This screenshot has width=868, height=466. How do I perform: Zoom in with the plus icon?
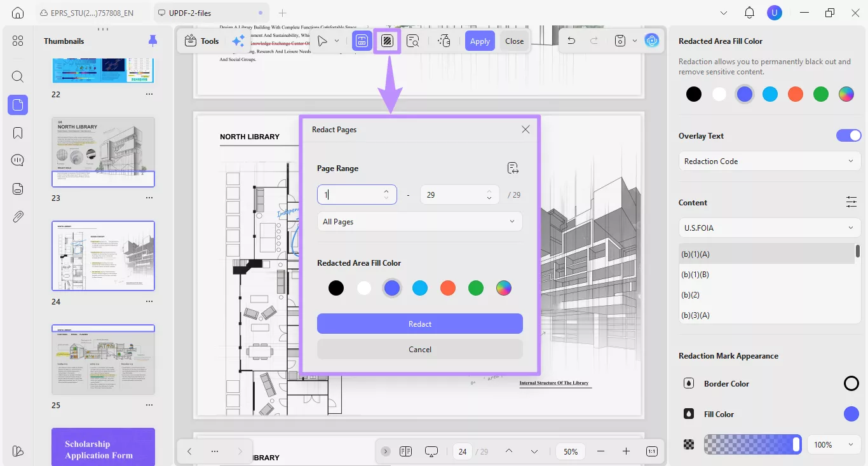tap(626, 451)
